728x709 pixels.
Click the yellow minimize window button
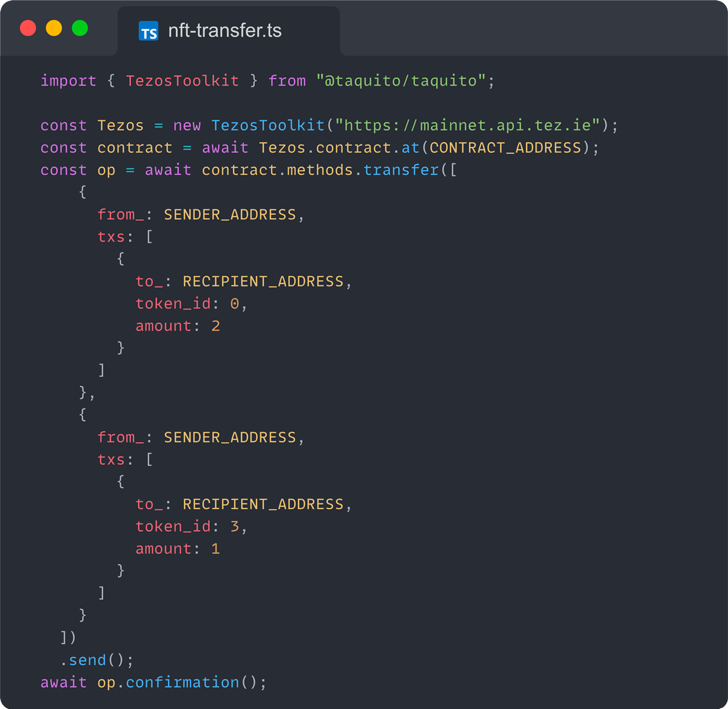point(54,28)
